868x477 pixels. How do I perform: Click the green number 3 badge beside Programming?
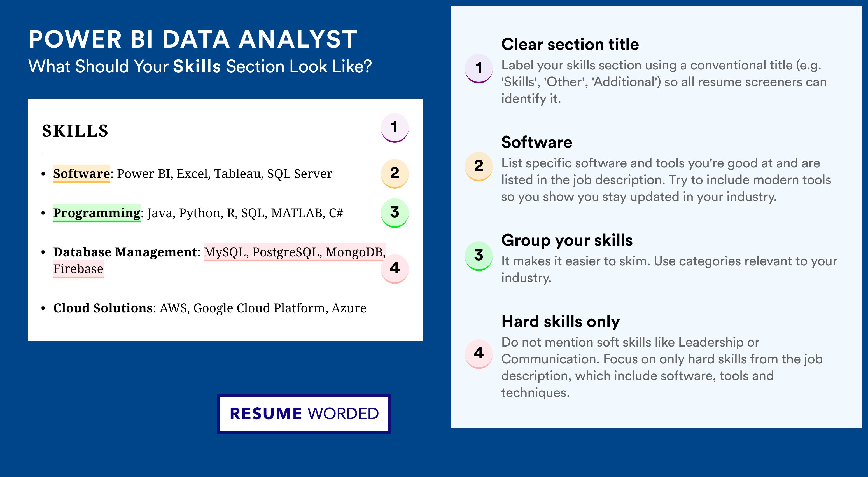395,213
